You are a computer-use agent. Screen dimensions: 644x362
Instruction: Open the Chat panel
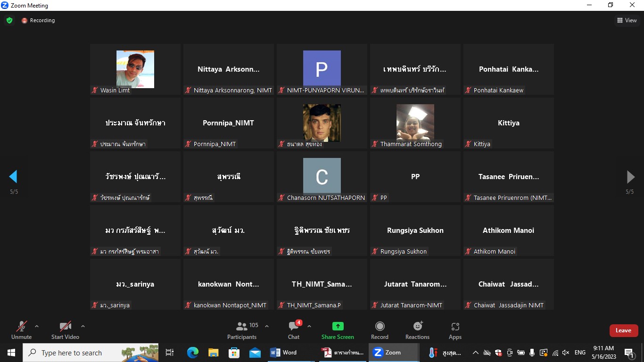[x=294, y=330]
